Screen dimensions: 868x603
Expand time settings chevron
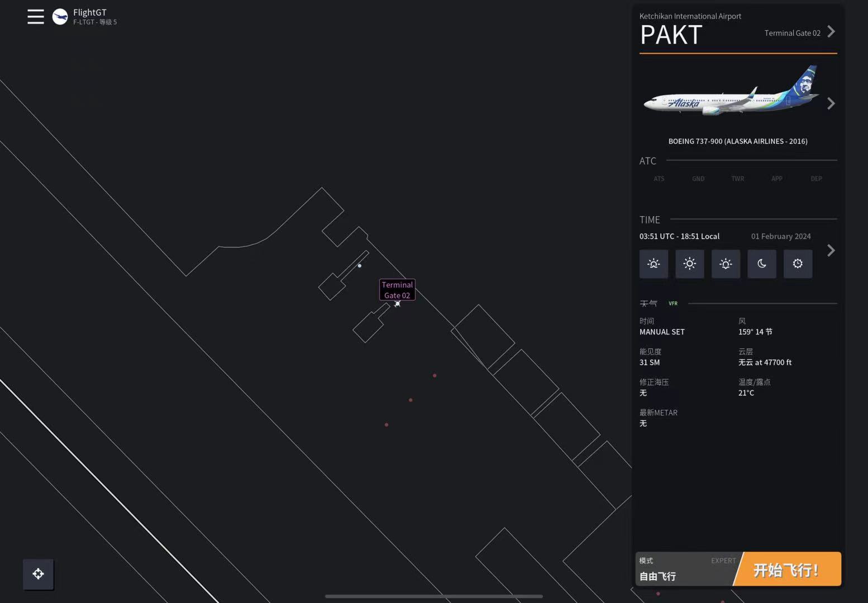click(831, 250)
